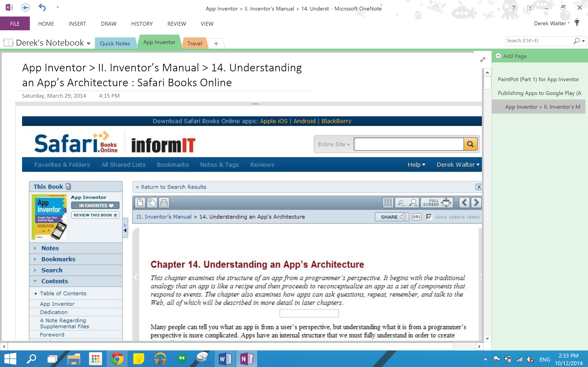Click the Add Page plus icon
This screenshot has height=367, width=588.
click(498, 56)
